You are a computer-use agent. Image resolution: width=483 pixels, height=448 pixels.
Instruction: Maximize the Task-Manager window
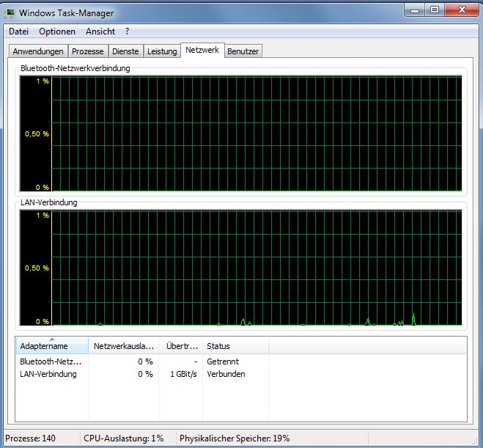click(435, 10)
